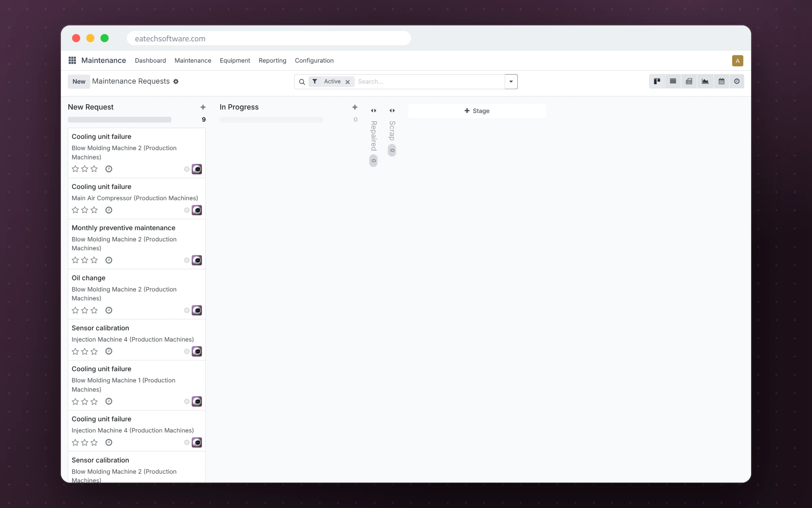Click In Progress column progress bar
The height and width of the screenshot is (508, 812).
[x=271, y=120]
